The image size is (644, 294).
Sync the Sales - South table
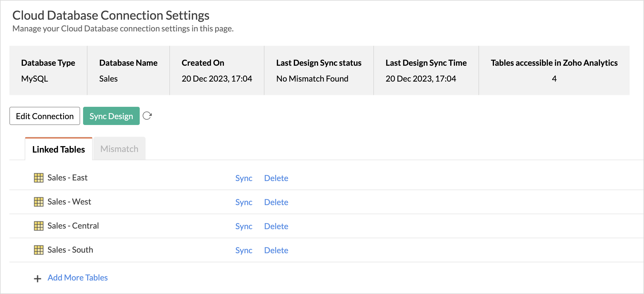coord(244,250)
